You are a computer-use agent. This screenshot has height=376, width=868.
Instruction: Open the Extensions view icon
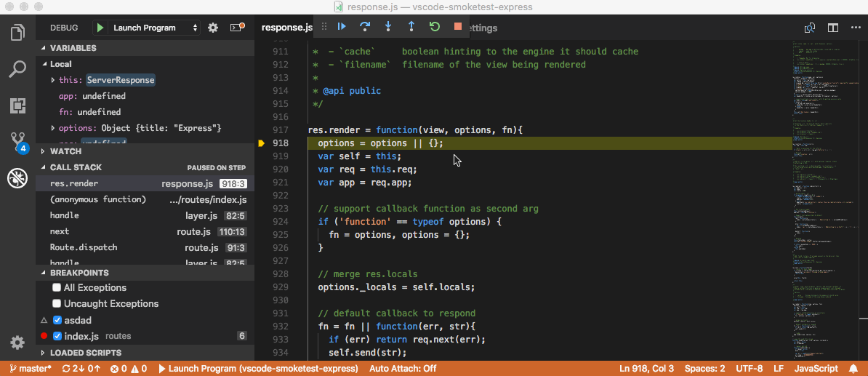tap(17, 105)
